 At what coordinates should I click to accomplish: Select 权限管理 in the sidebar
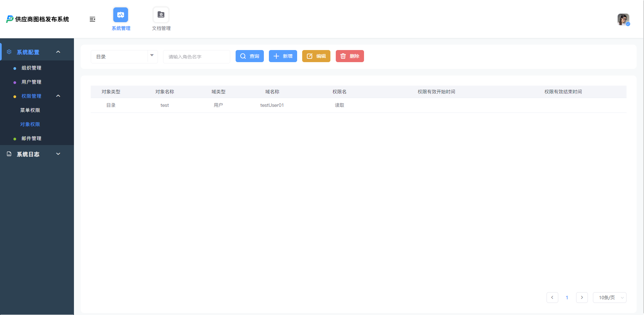coord(31,96)
